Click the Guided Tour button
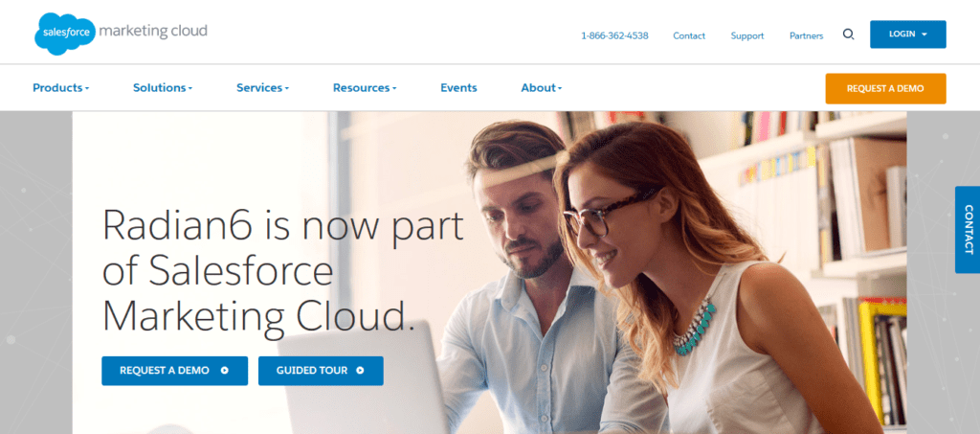The image size is (980, 434). [321, 371]
